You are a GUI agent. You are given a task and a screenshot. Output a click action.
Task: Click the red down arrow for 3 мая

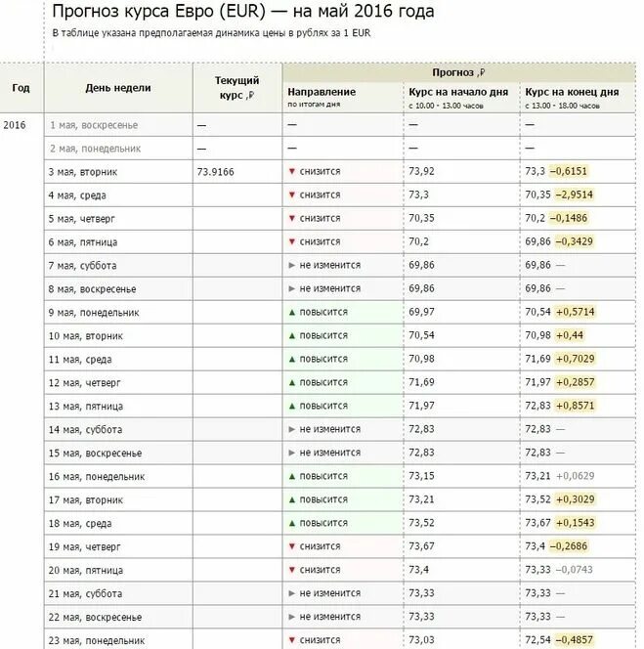point(291,171)
